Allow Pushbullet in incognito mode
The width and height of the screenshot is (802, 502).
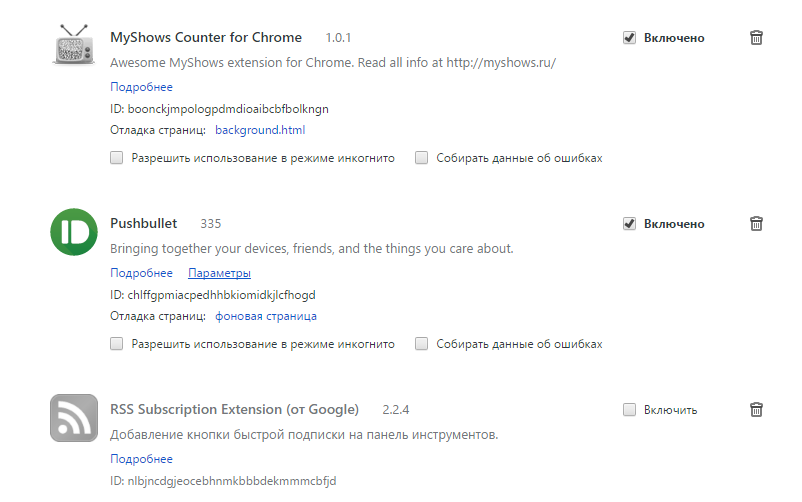[x=117, y=344]
